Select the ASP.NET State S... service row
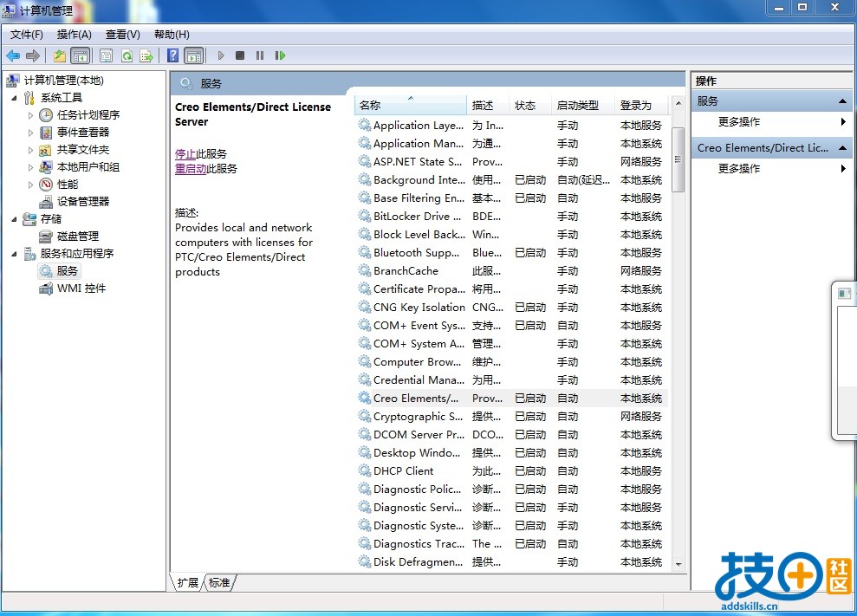Screen dimensions: 857x616 [x=511, y=162]
